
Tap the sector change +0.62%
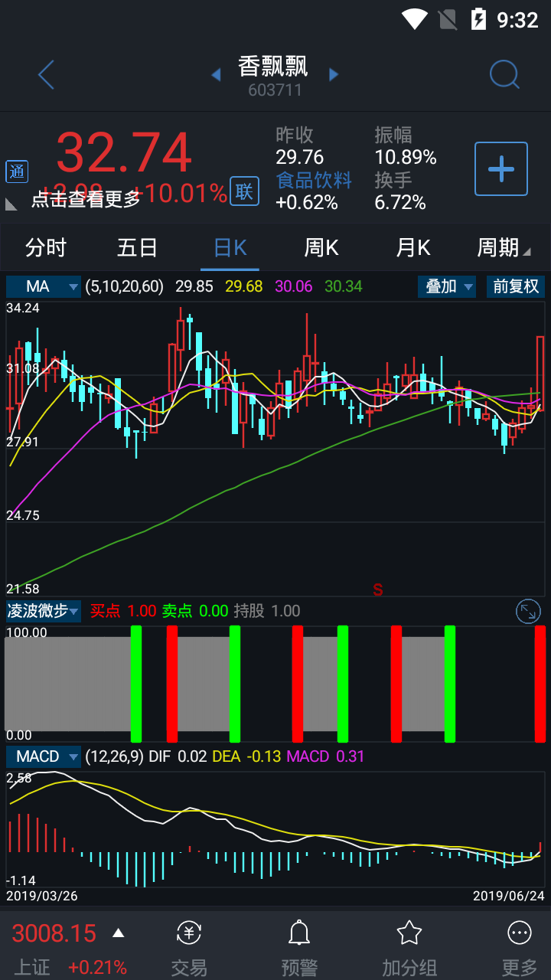307,202
